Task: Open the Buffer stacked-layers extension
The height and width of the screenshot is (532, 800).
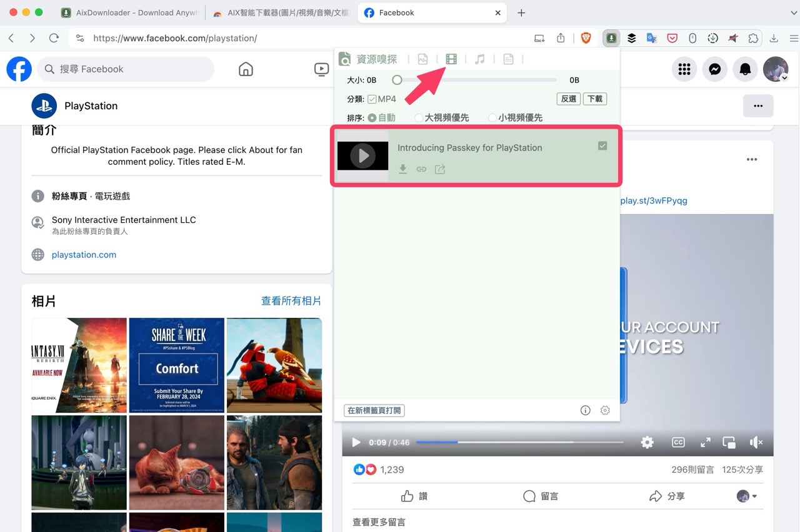Action: [632, 38]
